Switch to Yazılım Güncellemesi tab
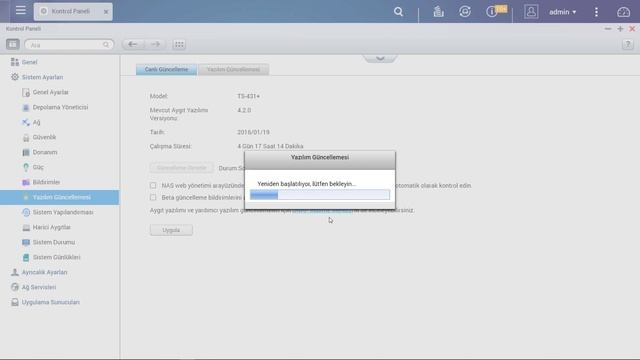Viewport: 640px width, 360px height. click(x=233, y=69)
